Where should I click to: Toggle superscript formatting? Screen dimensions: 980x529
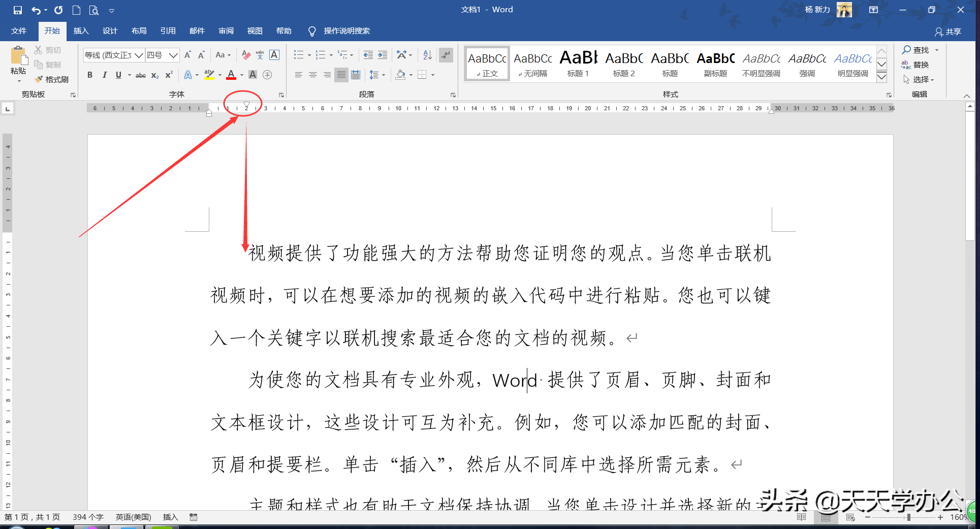click(169, 75)
